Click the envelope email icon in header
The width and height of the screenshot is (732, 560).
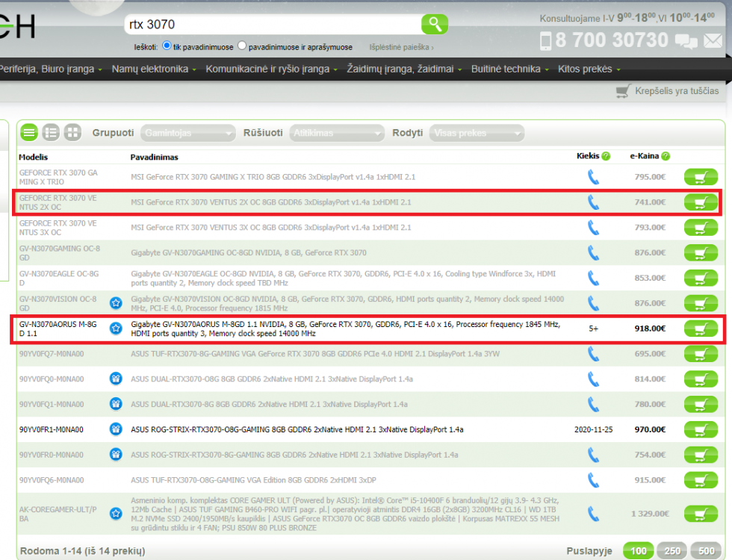713,41
